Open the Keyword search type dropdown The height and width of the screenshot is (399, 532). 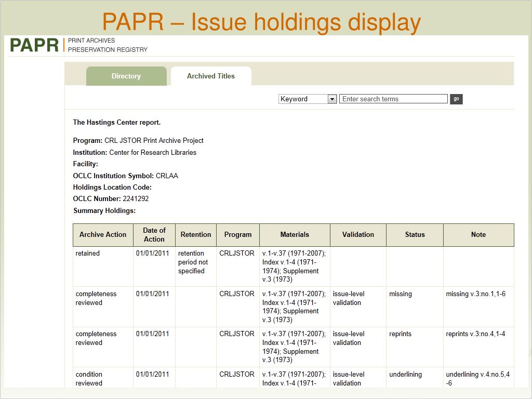308,99
